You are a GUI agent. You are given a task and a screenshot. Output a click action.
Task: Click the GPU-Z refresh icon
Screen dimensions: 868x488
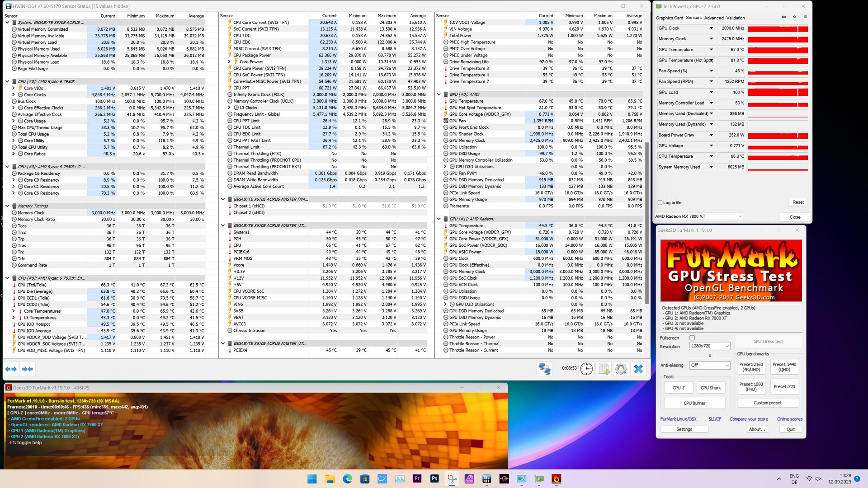[794, 17]
